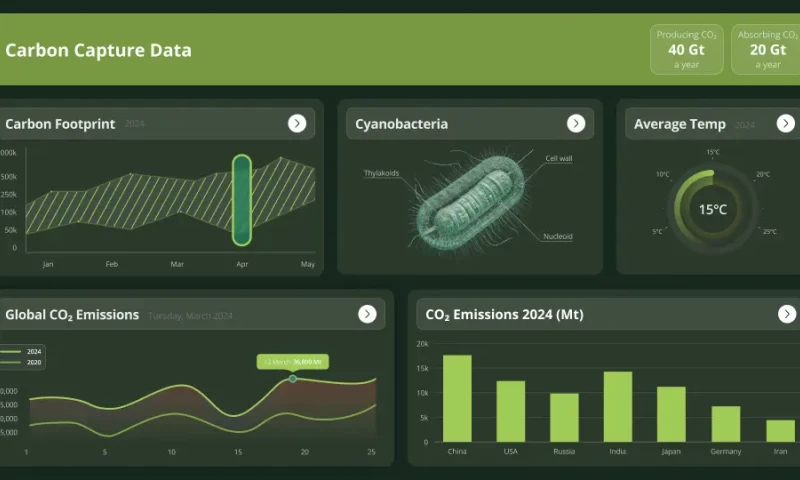Toggle the 2024 legend entry
Viewport: 800px width, 480px height.
[21, 351]
